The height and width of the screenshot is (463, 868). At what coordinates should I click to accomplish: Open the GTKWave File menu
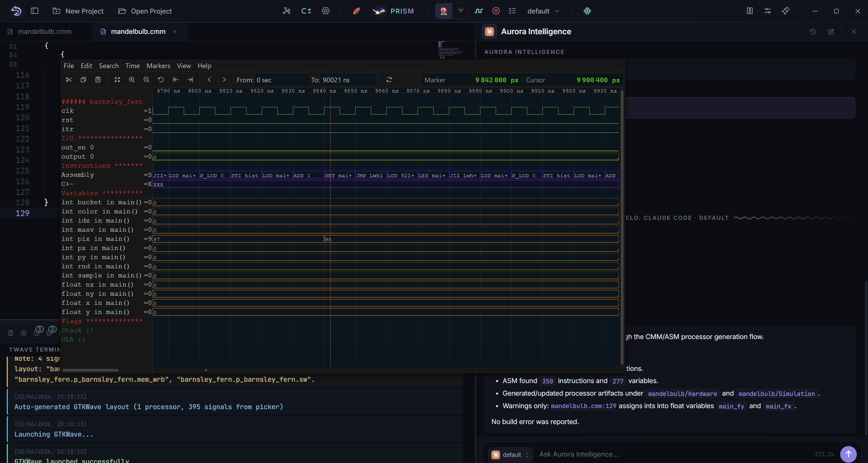click(x=69, y=66)
